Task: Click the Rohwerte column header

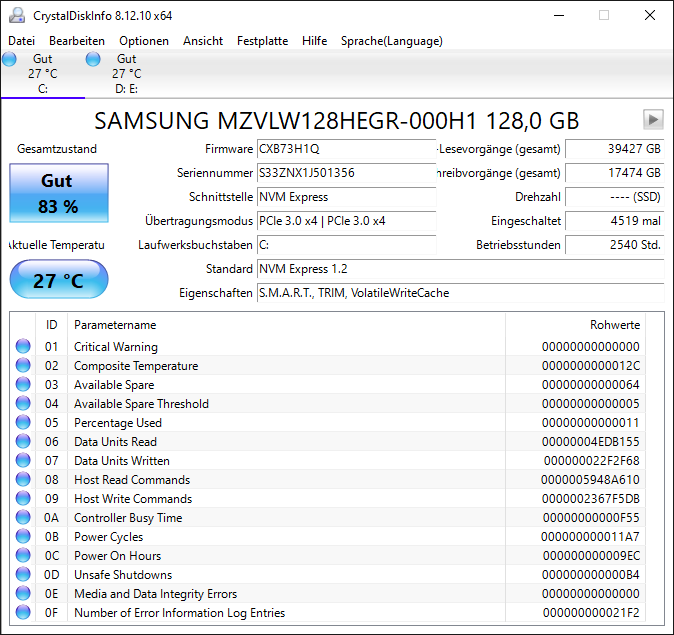Action: point(576,325)
